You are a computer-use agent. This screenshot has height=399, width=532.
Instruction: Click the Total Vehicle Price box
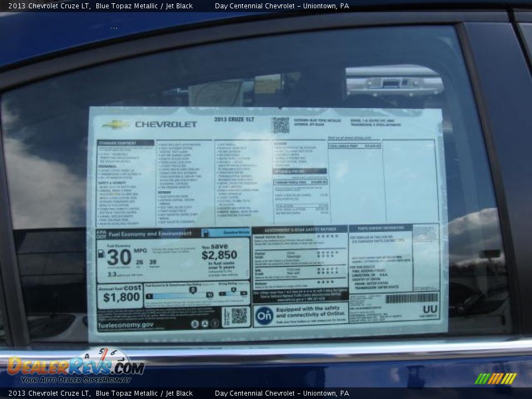[x=355, y=146]
